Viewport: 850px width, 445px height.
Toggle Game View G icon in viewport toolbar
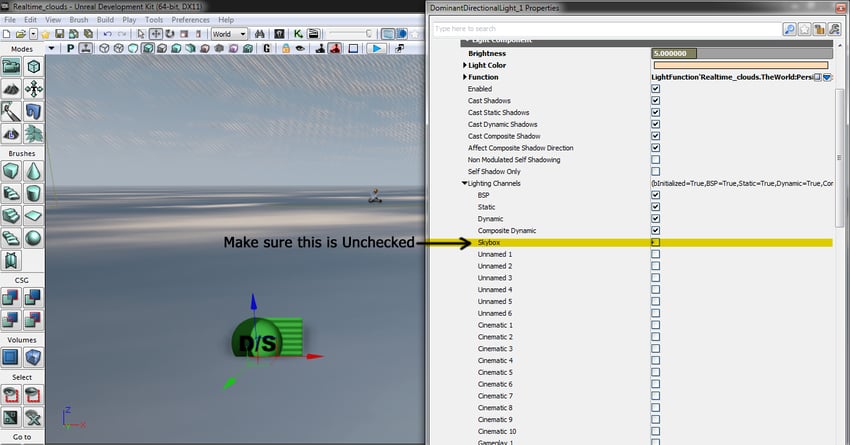tap(266, 49)
